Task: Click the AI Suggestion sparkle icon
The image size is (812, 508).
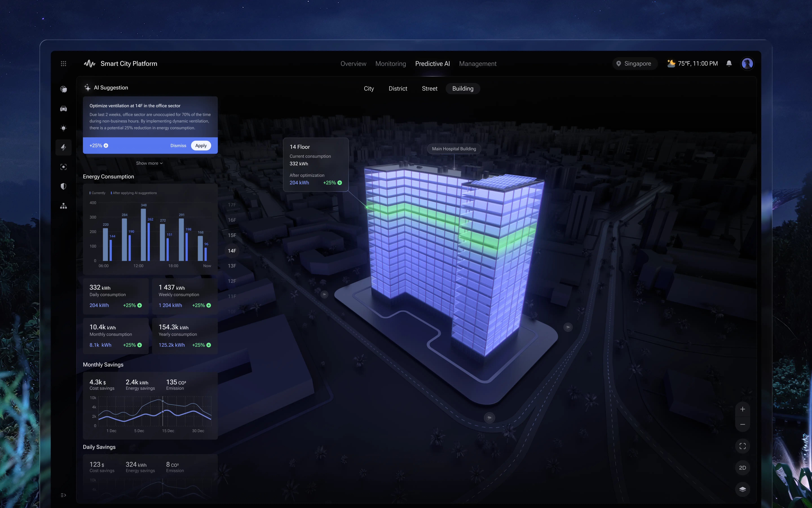Action: pos(88,87)
